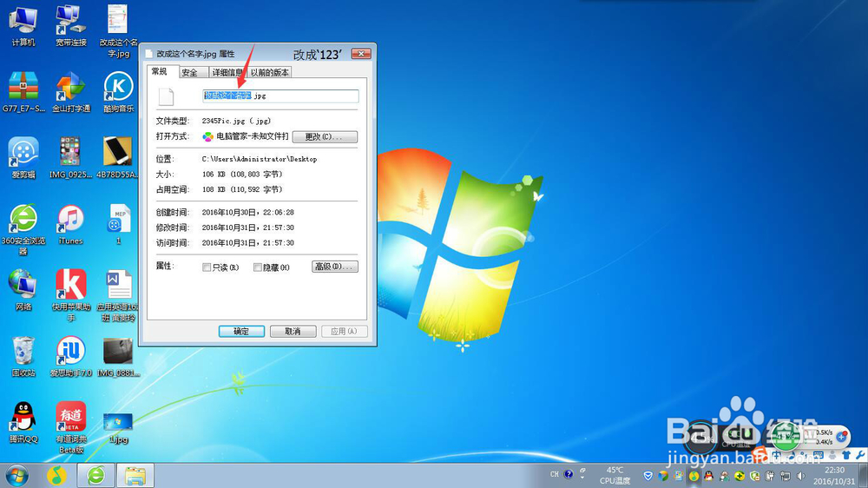Open Windows Explorer from the taskbar
The height and width of the screenshot is (488, 868).
pyautogui.click(x=135, y=475)
